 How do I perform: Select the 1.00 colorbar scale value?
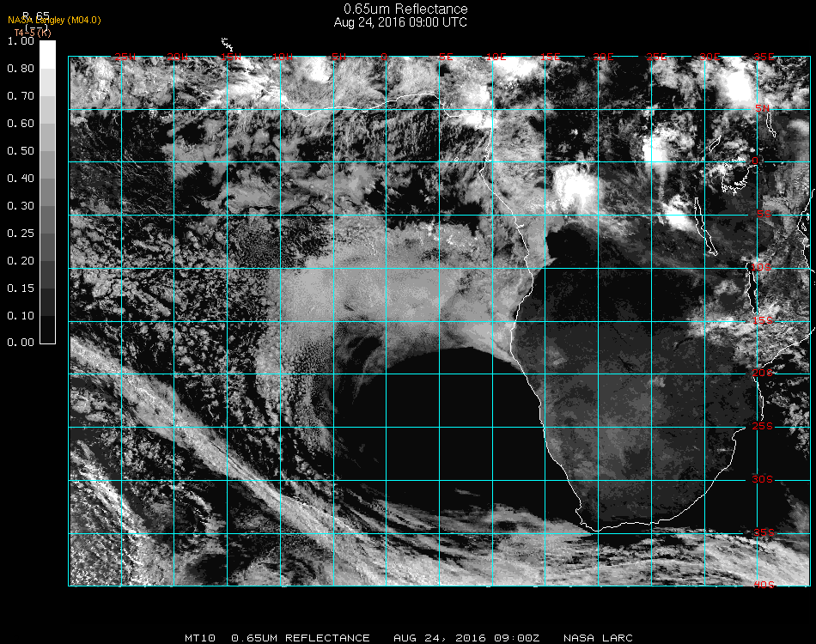pyautogui.click(x=21, y=41)
